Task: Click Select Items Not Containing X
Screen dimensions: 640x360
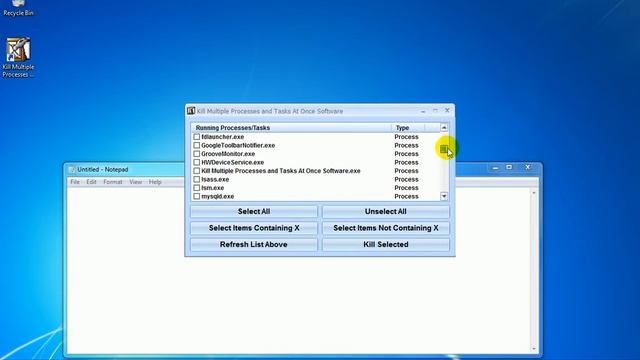Action: pos(386,228)
